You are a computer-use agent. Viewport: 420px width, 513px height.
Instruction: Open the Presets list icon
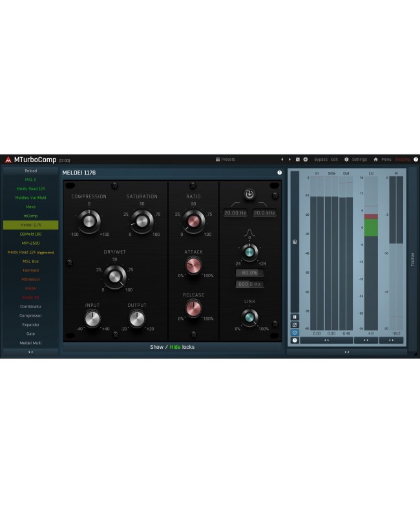point(218,160)
